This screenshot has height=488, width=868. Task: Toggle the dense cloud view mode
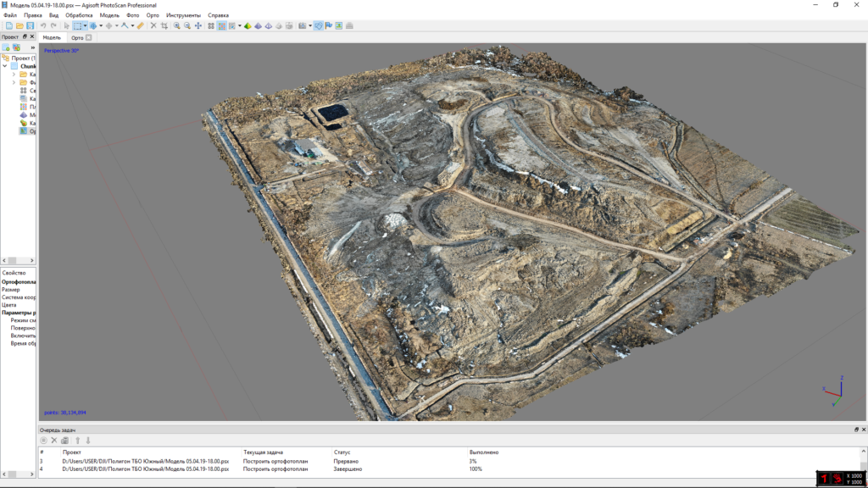point(222,26)
